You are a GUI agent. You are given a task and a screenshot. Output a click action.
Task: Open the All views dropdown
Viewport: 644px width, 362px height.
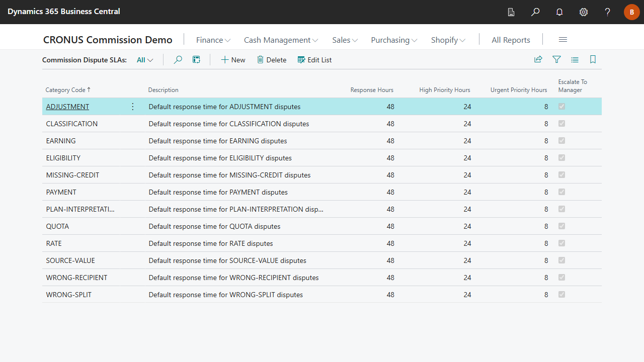coord(145,60)
